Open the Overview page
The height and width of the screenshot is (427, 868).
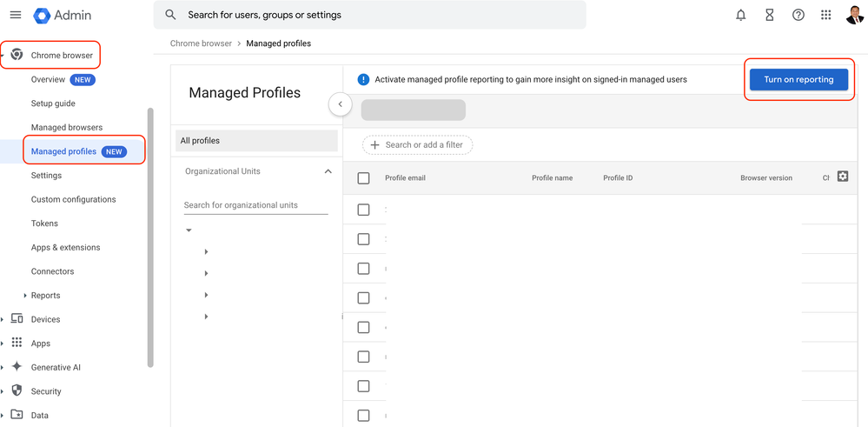coord(48,79)
